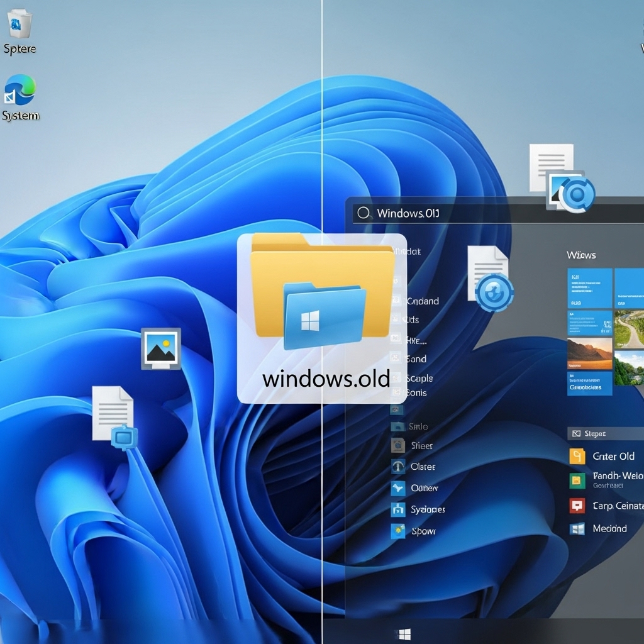The height and width of the screenshot is (644, 644).
Task: Click the Wiows heading above the tiles
Action: 581,255
